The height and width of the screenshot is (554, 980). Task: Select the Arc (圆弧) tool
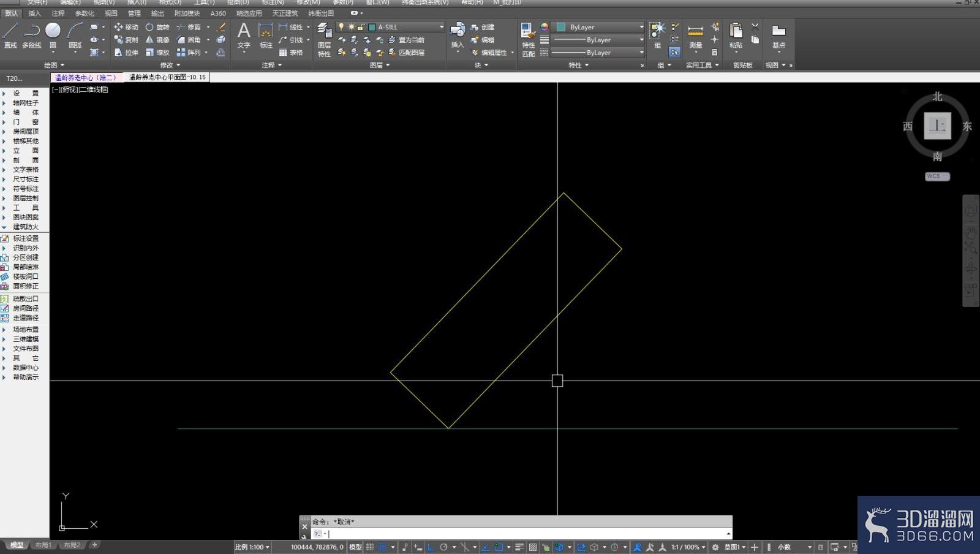(75, 34)
